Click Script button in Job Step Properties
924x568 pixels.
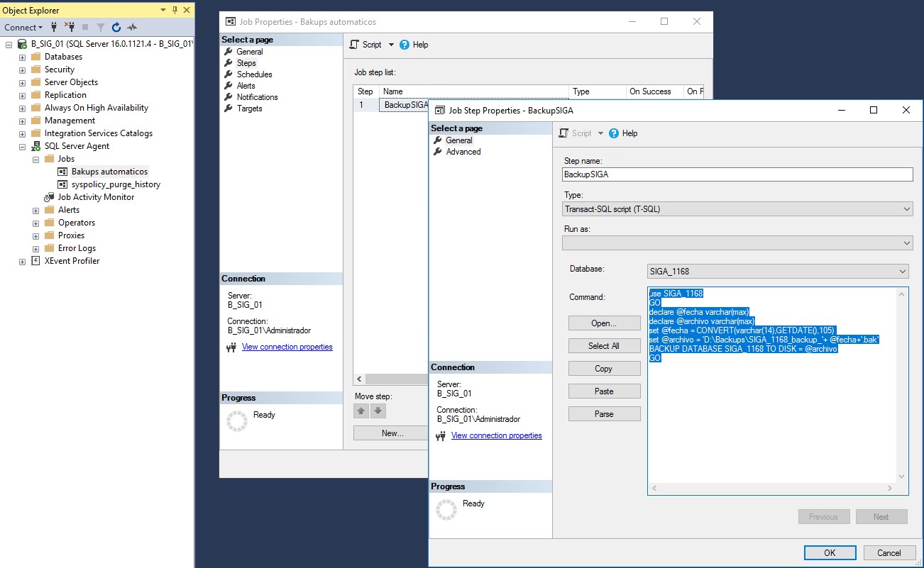pyautogui.click(x=575, y=133)
